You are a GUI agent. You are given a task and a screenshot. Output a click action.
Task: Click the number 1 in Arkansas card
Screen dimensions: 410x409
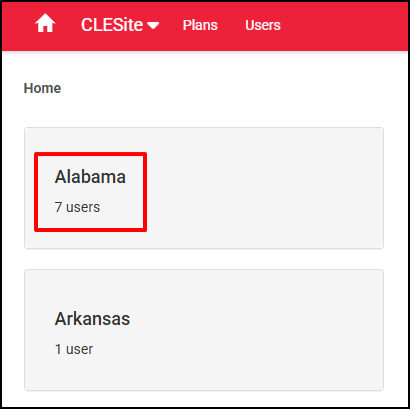point(58,349)
